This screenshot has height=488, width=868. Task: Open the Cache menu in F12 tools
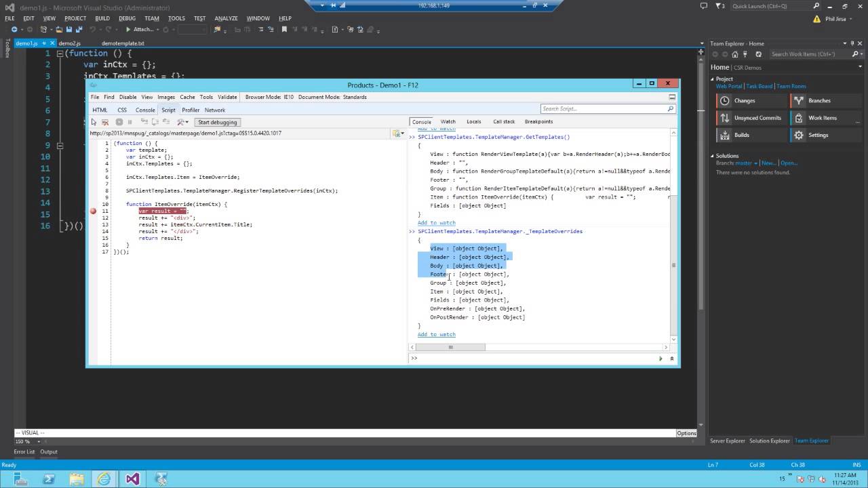click(187, 97)
